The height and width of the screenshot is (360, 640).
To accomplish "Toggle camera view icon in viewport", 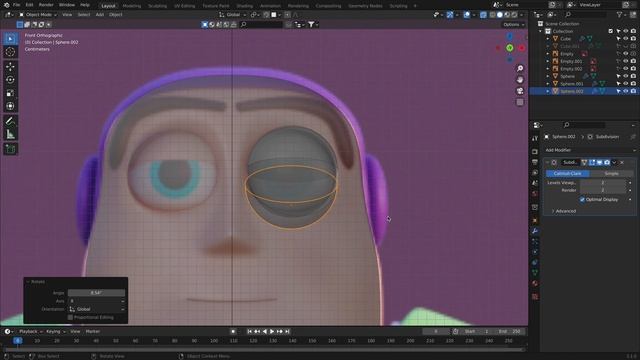I will click(520, 91).
